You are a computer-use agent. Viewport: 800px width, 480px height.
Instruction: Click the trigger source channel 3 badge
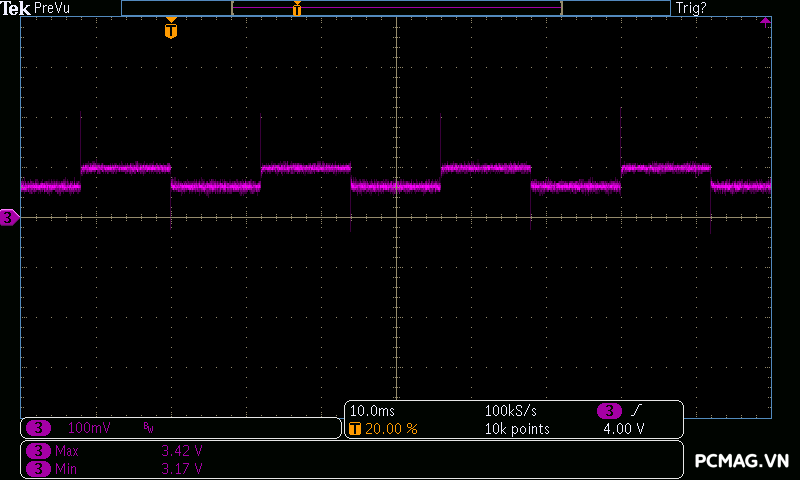(x=610, y=411)
